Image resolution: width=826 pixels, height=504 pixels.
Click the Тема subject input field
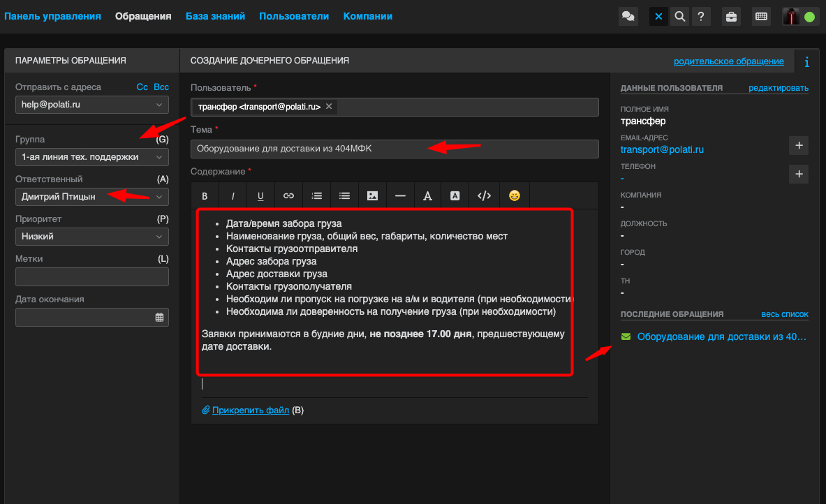point(394,149)
